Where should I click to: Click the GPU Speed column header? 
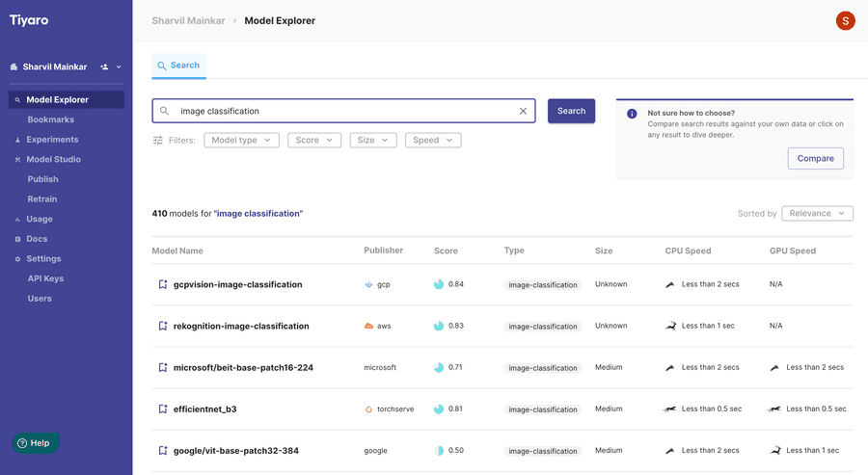(793, 251)
